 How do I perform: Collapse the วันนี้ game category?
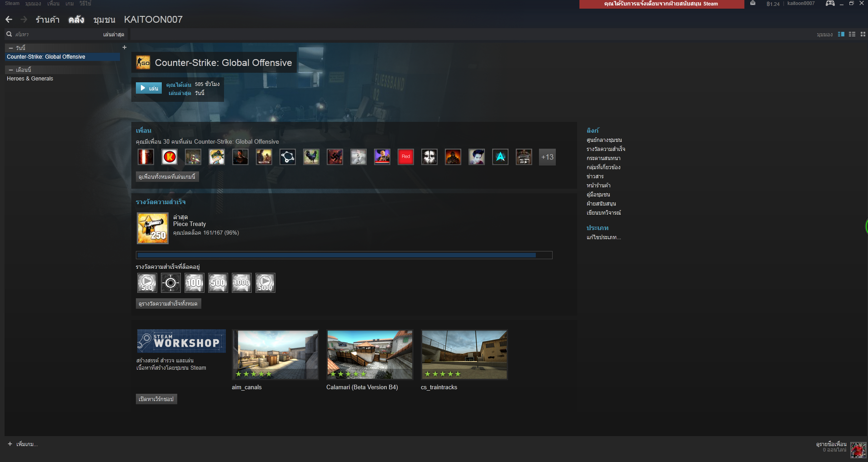(11, 48)
